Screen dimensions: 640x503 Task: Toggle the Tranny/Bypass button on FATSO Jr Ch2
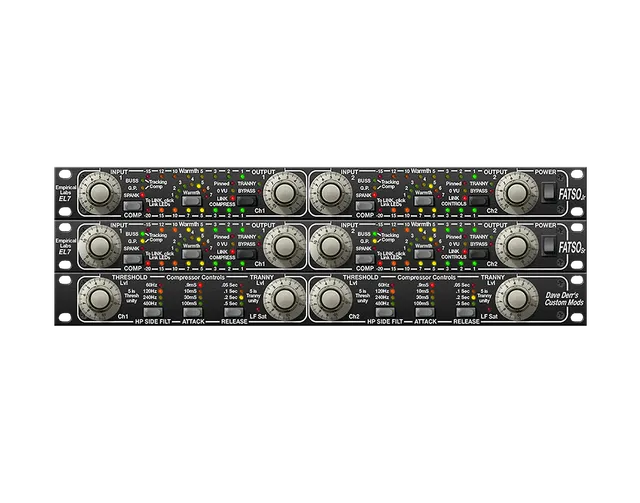pyautogui.click(x=478, y=201)
